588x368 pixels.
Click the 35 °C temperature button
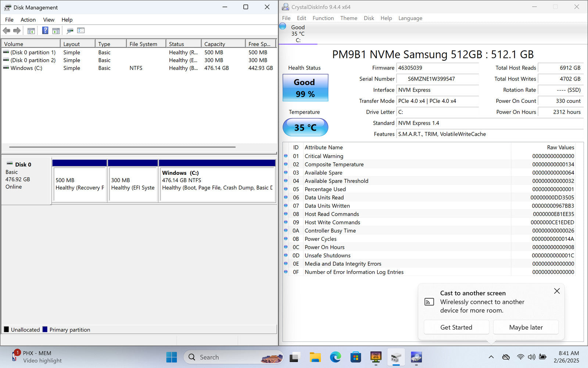pyautogui.click(x=305, y=127)
